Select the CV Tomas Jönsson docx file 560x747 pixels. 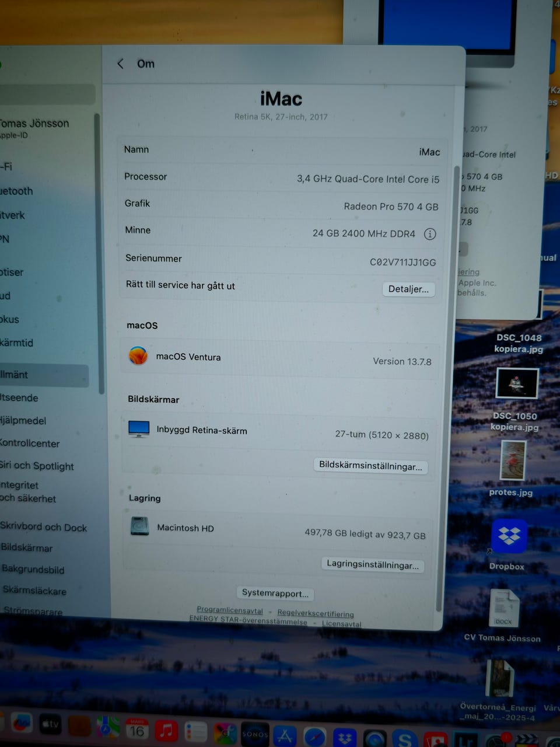(505, 608)
